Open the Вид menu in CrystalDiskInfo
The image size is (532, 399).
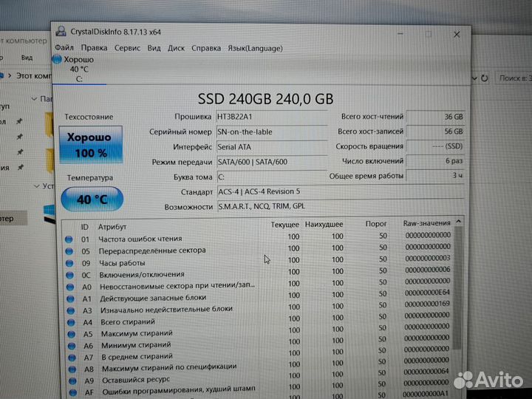click(154, 48)
